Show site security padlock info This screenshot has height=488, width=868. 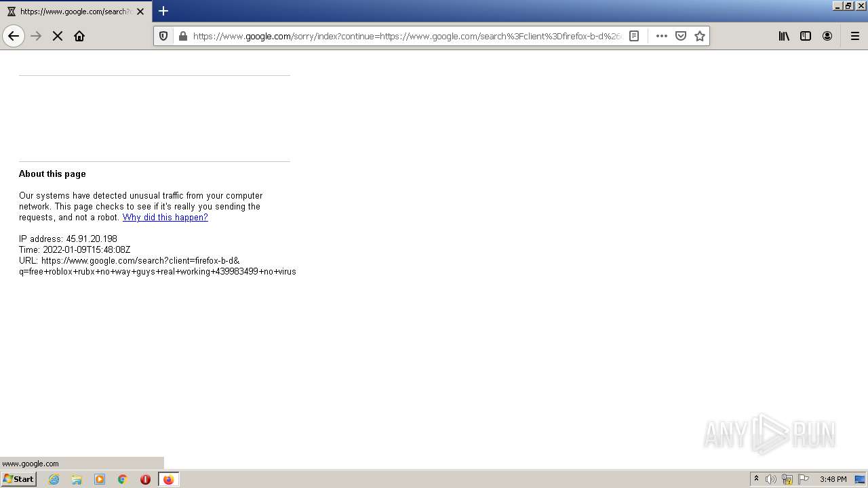pyautogui.click(x=182, y=36)
